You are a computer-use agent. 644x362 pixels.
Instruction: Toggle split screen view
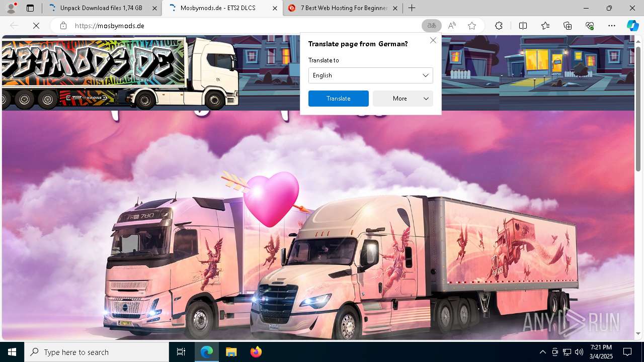523,26
